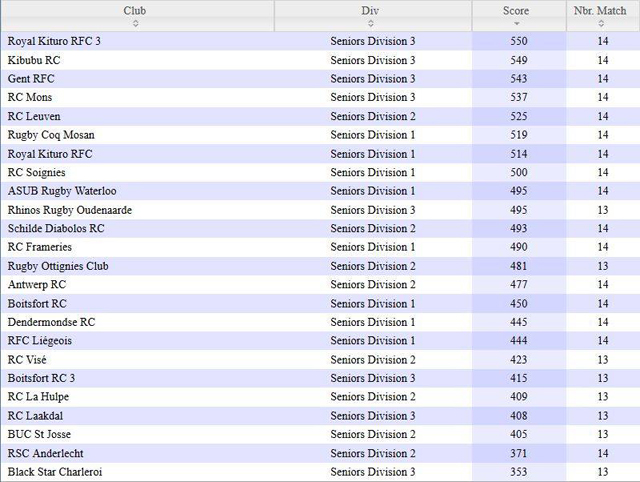This screenshot has height=482, width=640.
Task: Select club name RC Frameries
Action: click(x=40, y=247)
